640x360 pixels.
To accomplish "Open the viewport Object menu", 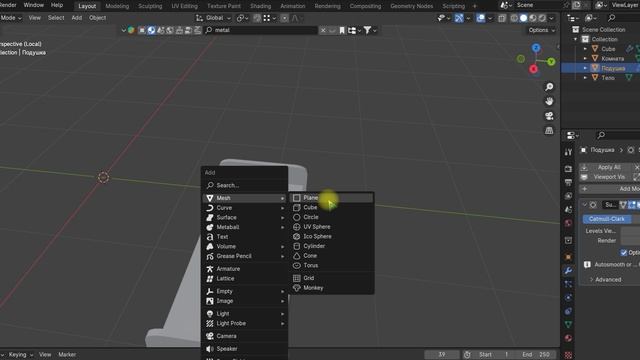I will (98, 18).
